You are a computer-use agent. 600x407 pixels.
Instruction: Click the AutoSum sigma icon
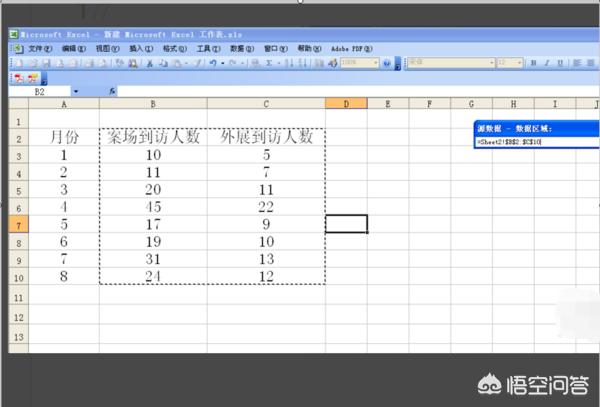coord(269,62)
